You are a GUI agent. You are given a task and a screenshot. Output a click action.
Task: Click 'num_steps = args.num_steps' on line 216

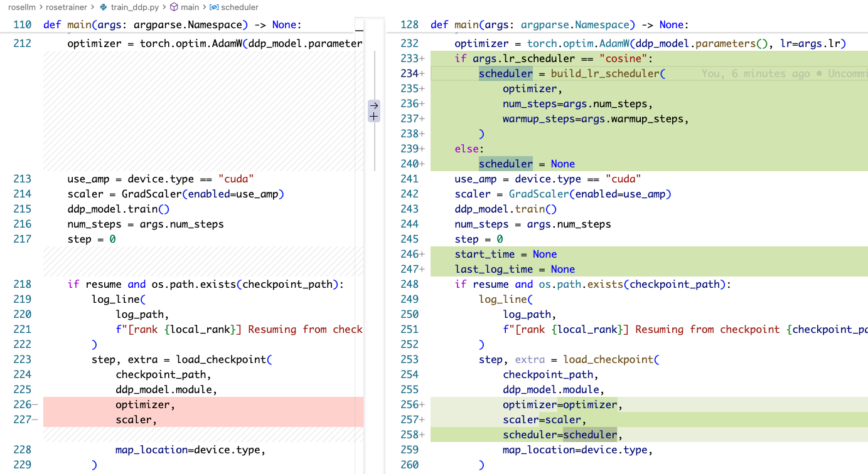(146, 224)
